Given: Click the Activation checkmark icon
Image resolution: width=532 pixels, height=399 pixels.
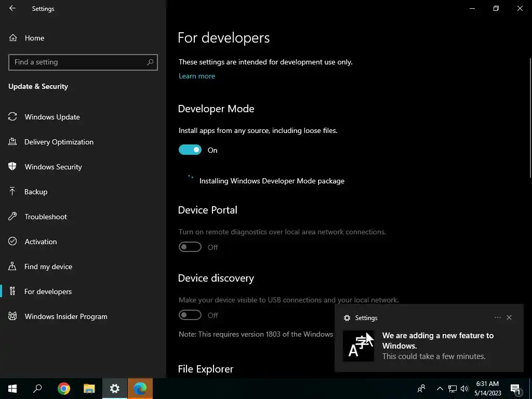Looking at the screenshot, I should coord(12,241).
